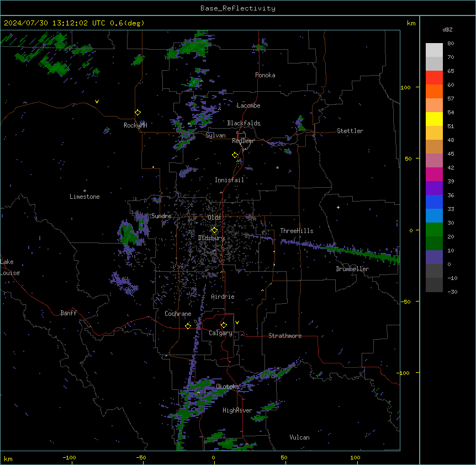This screenshot has width=476, height=465.
Task: Pick the royal blue 33–36 dBZ swatch
Action: pyautogui.click(x=434, y=202)
